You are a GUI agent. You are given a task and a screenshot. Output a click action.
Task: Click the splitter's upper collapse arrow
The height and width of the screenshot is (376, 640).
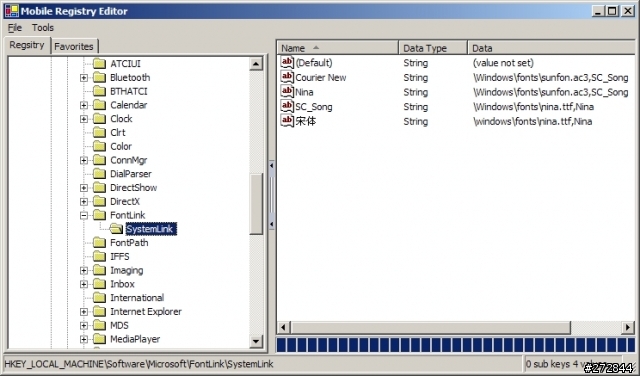271,166
